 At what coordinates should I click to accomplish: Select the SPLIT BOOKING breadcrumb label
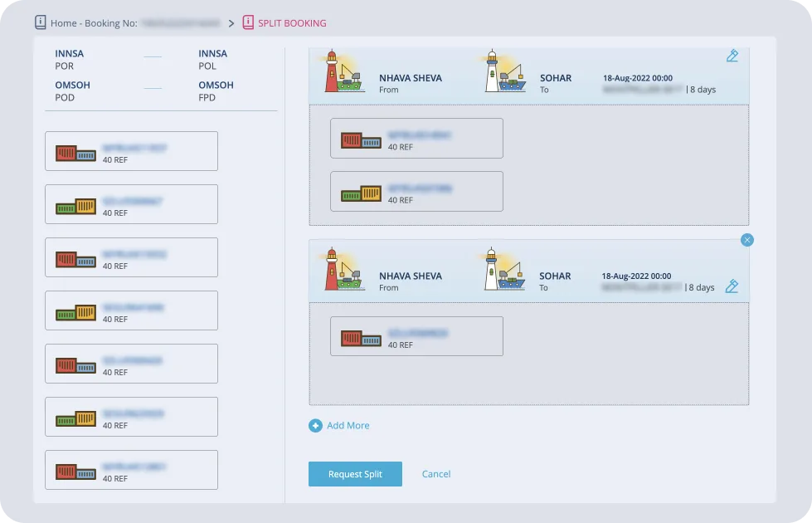coord(292,23)
